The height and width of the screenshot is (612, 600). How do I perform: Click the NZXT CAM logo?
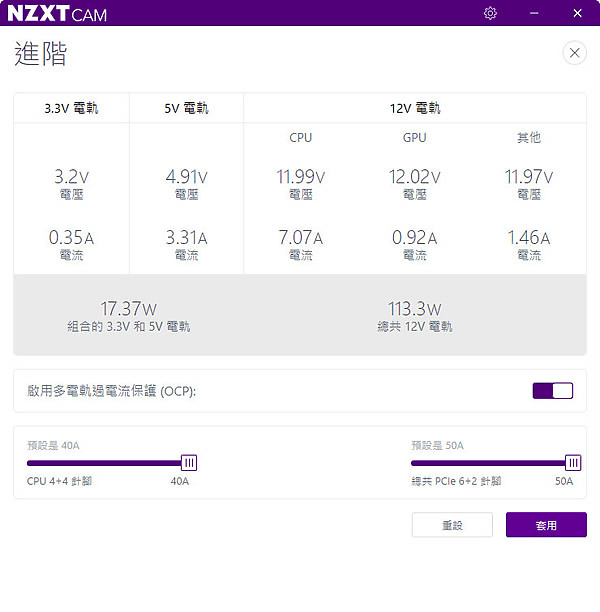[x=57, y=13]
